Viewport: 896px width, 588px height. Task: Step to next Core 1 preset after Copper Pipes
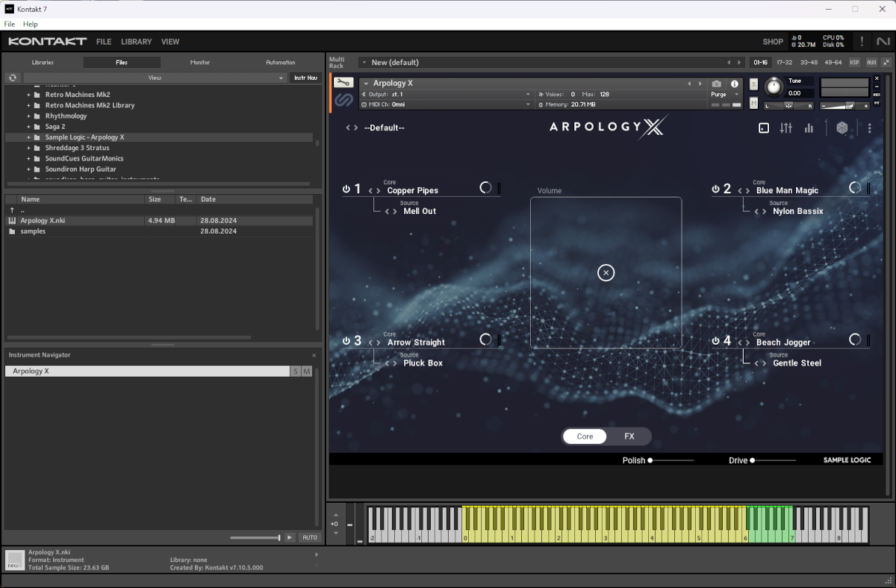click(379, 191)
